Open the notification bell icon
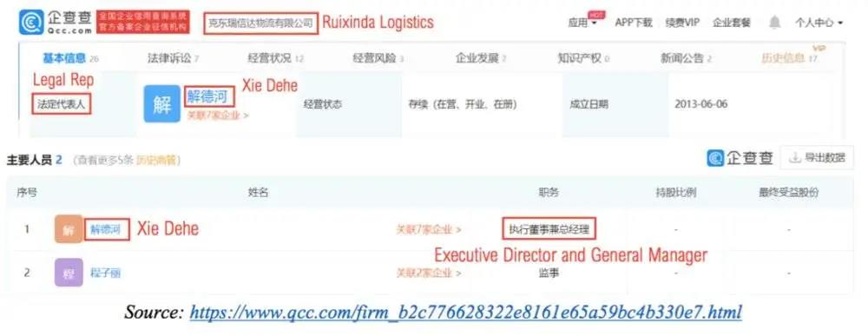 tap(775, 23)
